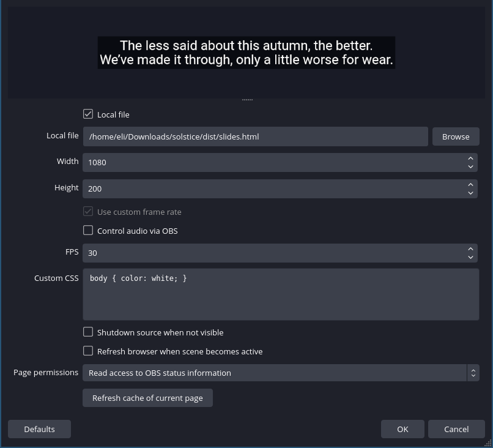Click inside the Custom CSS text area
Viewport: 493px width, 448px height.
tap(281, 294)
